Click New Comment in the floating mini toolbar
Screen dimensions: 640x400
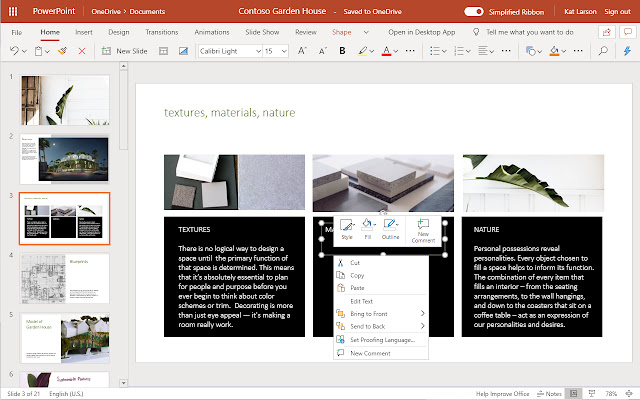423,229
